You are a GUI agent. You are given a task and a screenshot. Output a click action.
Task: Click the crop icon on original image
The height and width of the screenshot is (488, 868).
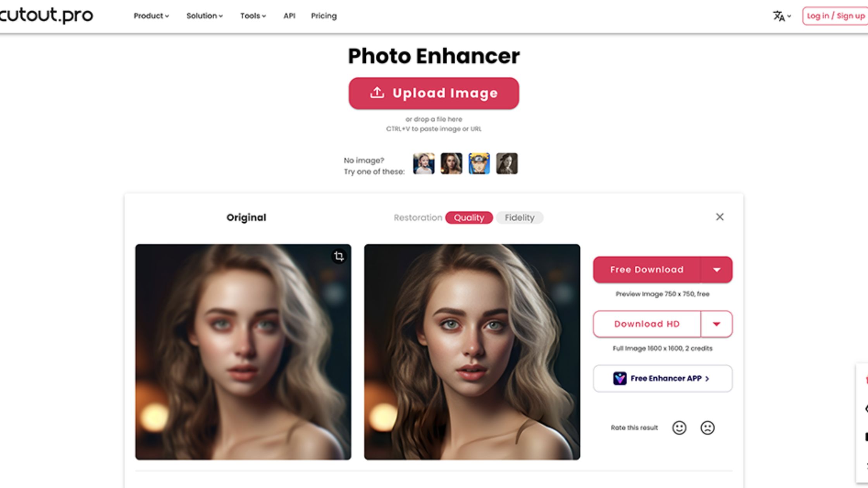click(x=338, y=256)
